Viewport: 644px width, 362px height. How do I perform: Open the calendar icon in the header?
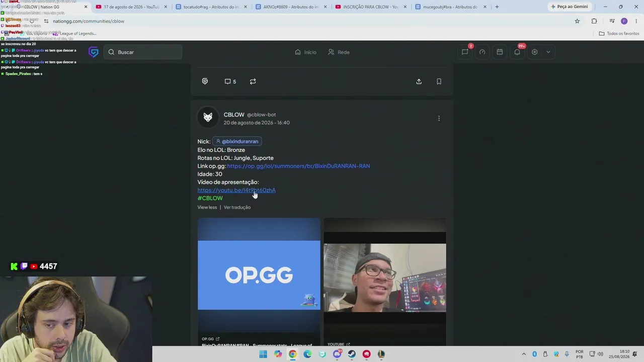pos(500,52)
